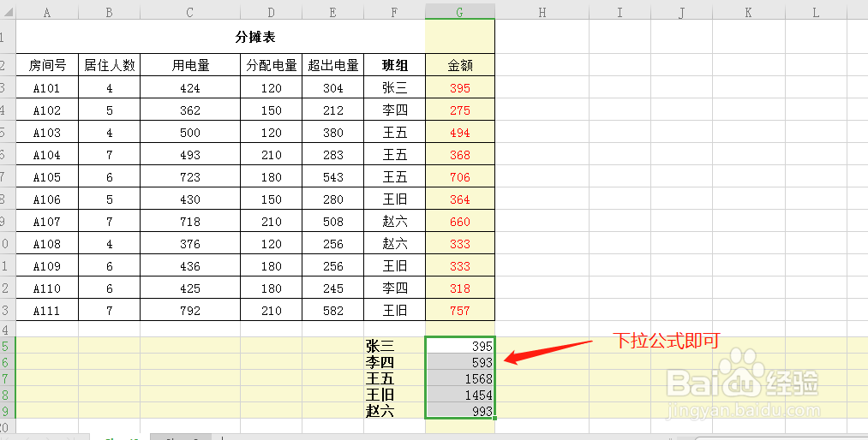This screenshot has width=868, height=440.
Task: Click summary label 赵六 below the table
Action: click(x=380, y=411)
